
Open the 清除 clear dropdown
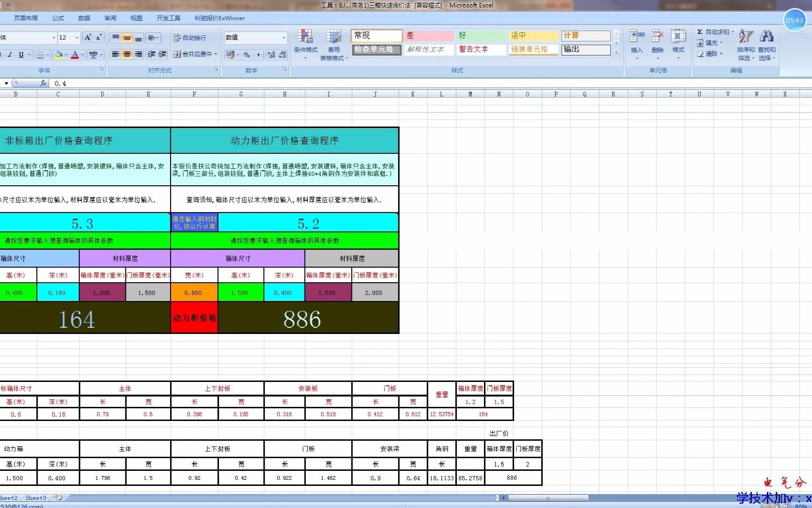(x=710, y=54)
